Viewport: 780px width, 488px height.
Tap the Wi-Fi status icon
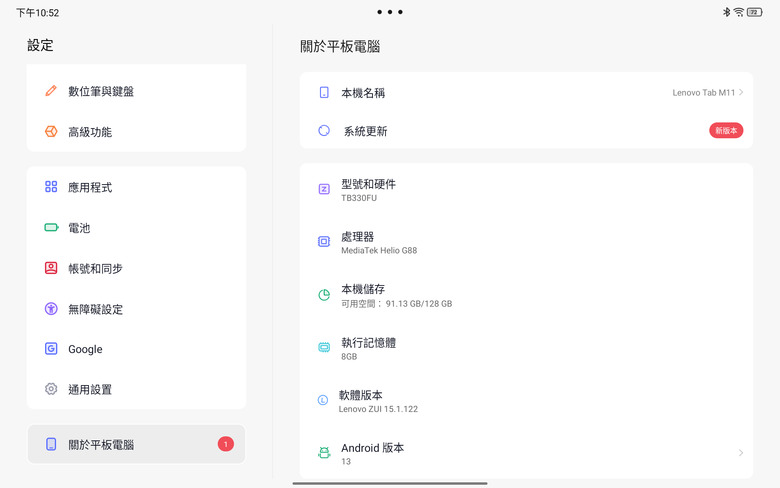point(739,12)
